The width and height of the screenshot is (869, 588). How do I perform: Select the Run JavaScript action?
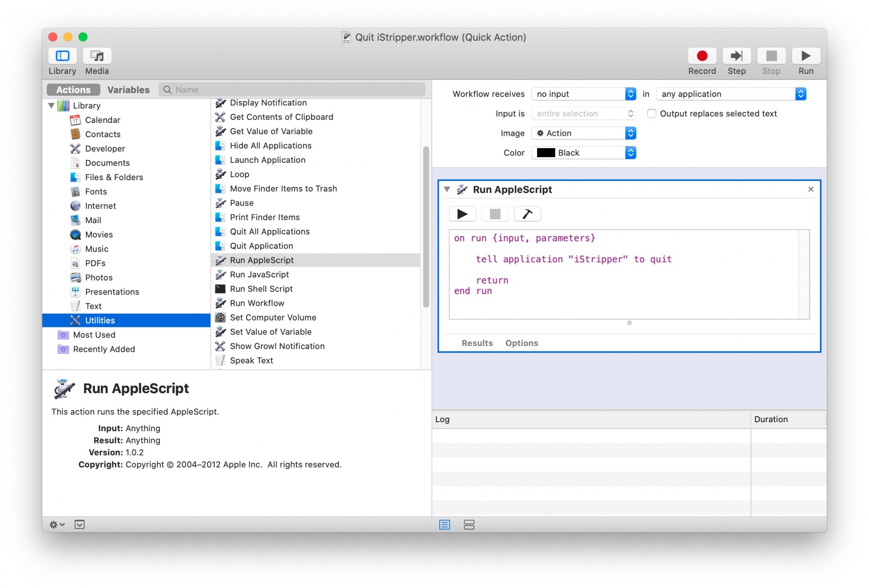point(259,274)
